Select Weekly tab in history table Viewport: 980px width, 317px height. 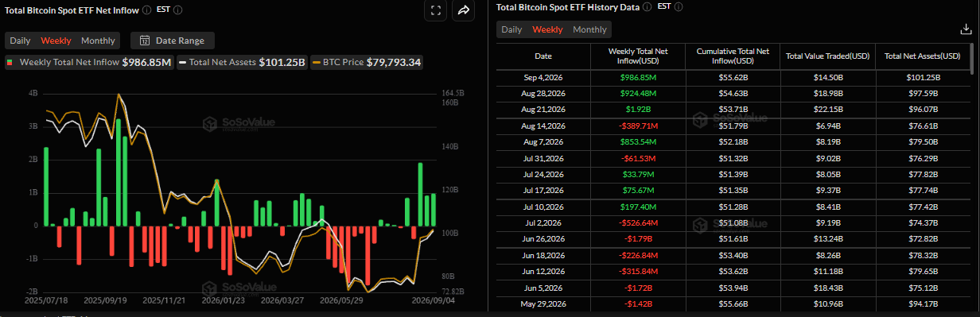coord(547,29)
